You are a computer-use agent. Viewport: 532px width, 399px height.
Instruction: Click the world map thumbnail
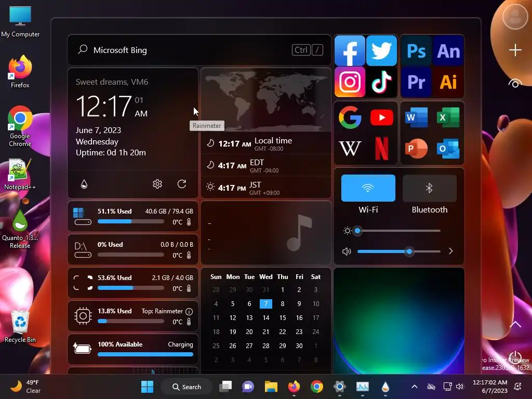pyautogui.click(x=266, y=100)
